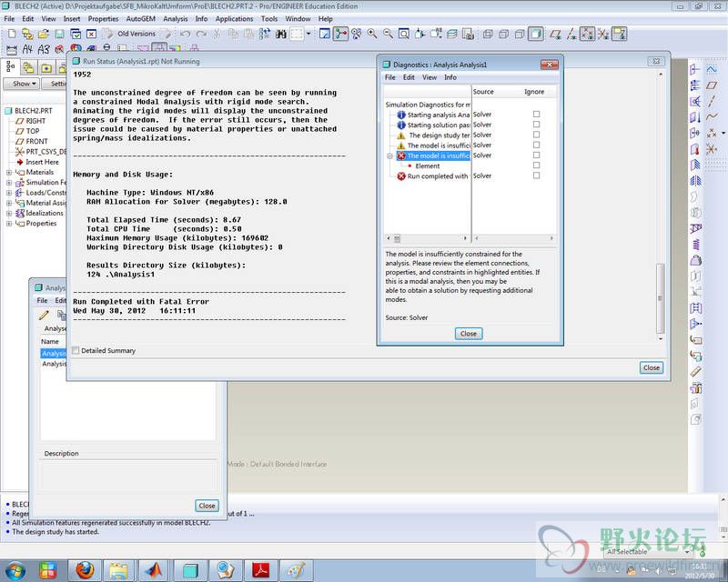Check Ignore for The design study row
Image resolution: width=728 pixels, height=582 pixels.
[536, 134]
